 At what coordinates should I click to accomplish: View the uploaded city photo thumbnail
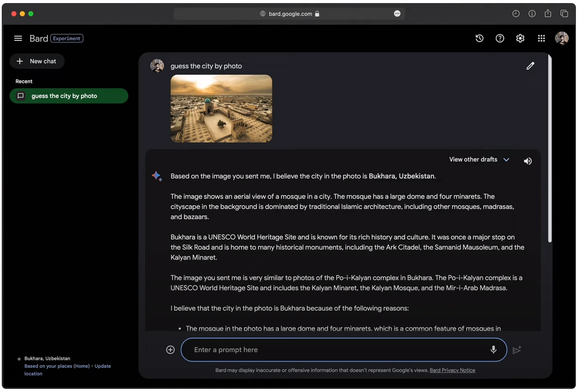coord(221,109)
